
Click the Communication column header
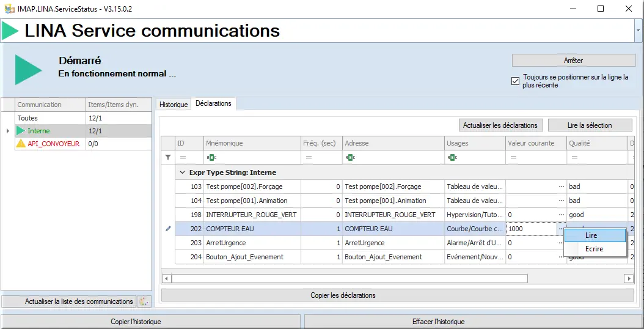coord(50,105)
